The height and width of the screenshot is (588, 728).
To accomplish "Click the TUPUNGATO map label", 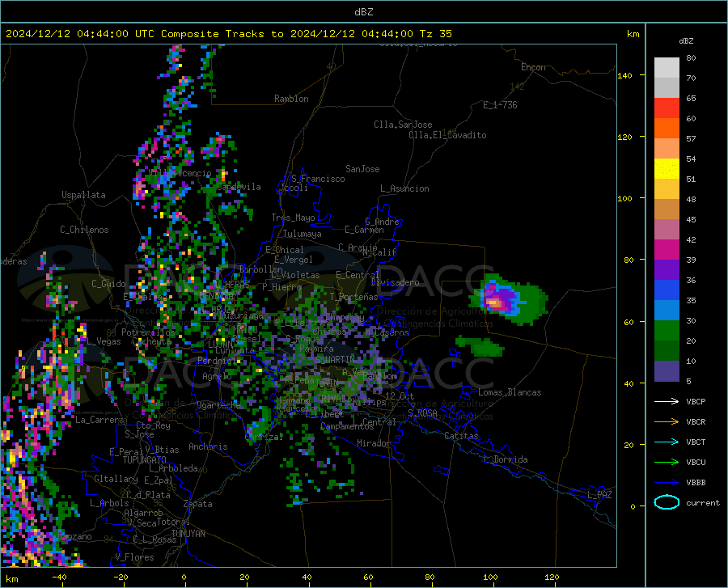I will [x=145, y=460].
